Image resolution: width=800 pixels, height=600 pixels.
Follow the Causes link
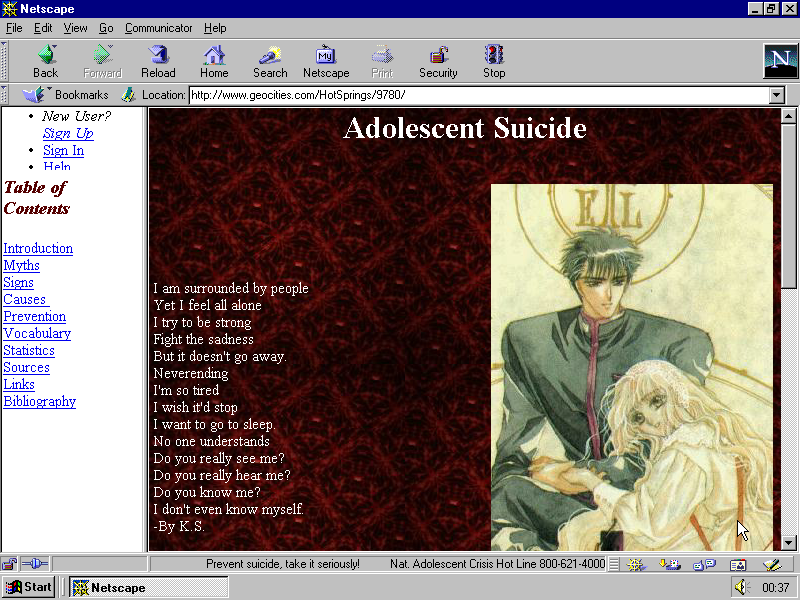coord(26,299)
